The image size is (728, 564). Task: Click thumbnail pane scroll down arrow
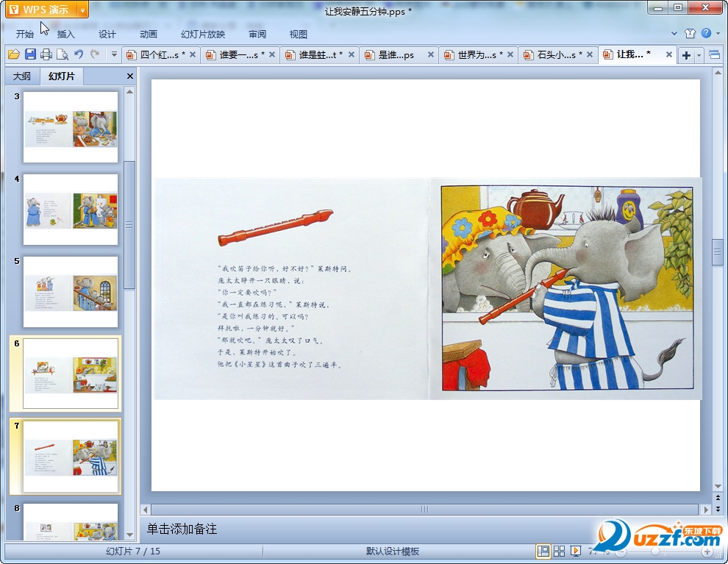click(130, 535)
